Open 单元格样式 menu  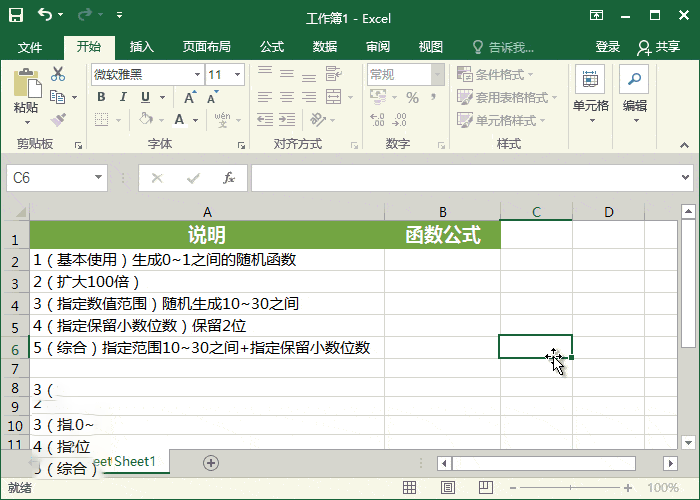501,120
